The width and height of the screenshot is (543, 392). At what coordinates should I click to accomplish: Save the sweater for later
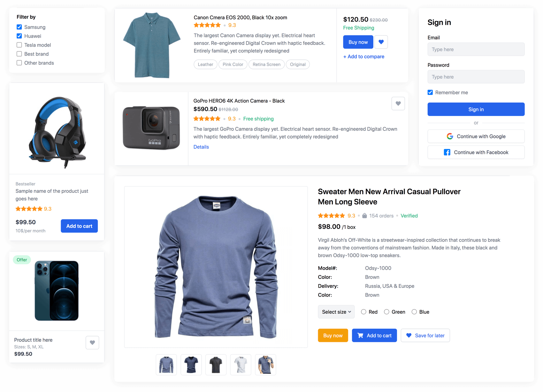click(x=425, y=335)
